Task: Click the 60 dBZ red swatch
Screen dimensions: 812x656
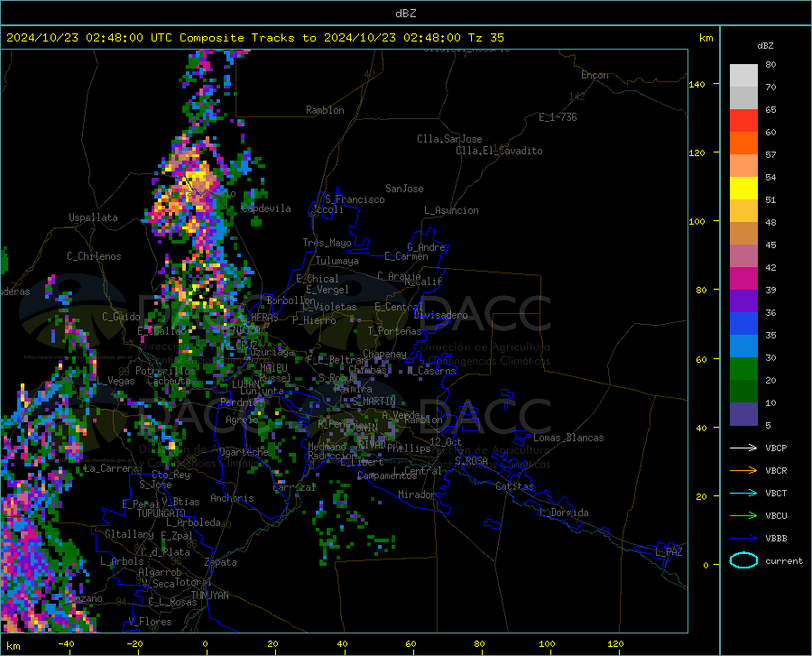Action: tap(743, 121)
